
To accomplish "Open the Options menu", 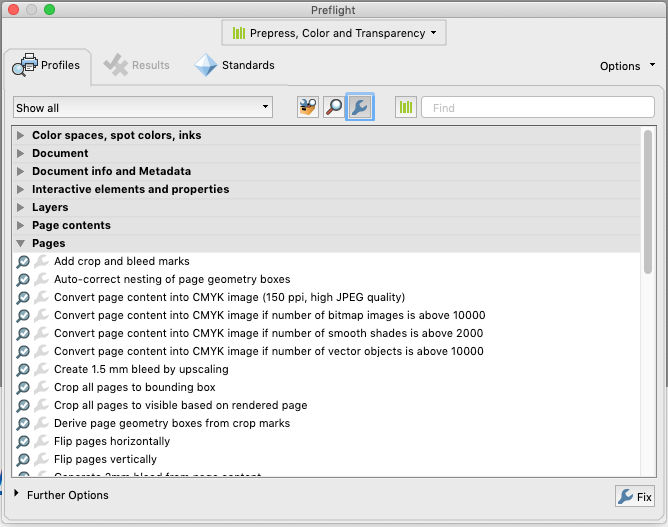I will point(627,66).
